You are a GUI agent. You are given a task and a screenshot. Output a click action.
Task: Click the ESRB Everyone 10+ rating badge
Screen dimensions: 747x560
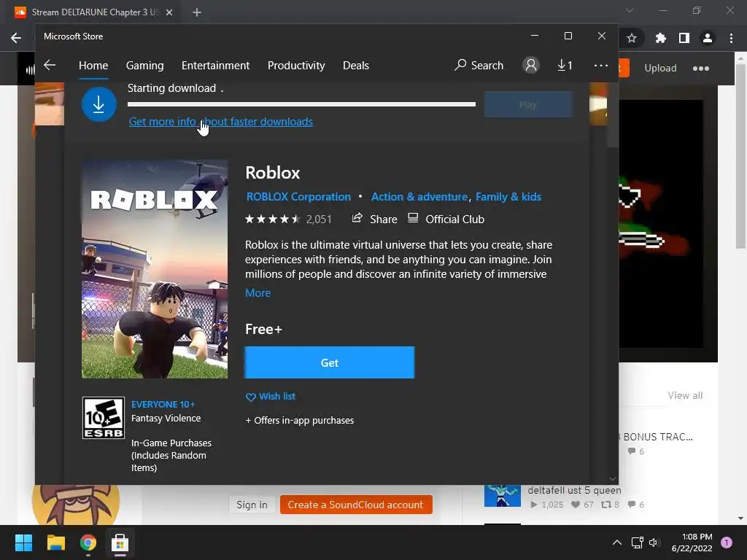pos(104,418)
